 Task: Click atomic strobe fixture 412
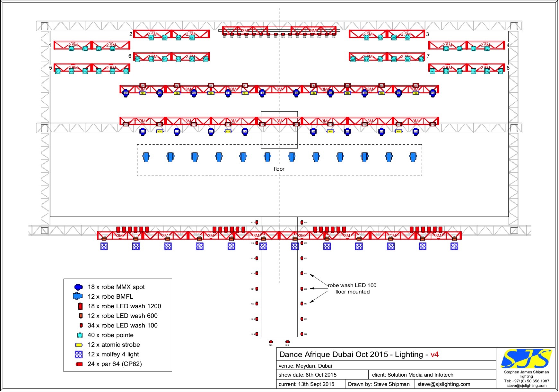coord(398,132)
